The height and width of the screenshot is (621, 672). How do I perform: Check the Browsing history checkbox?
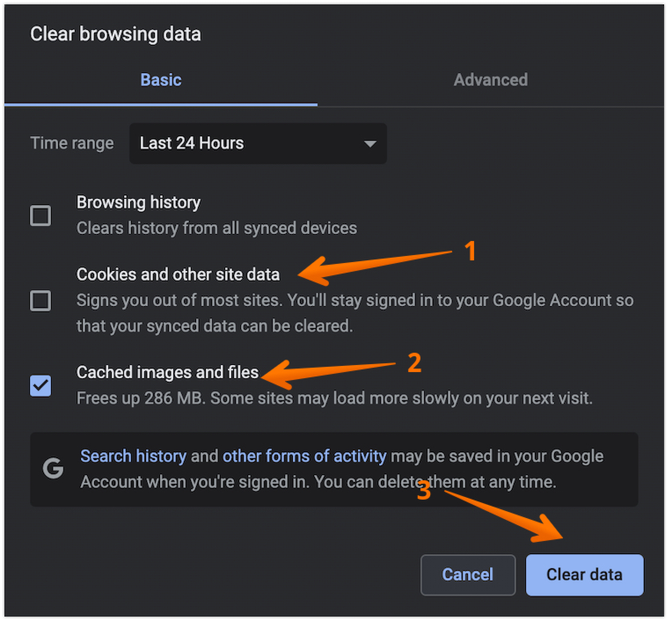click(x=40, y=216)
